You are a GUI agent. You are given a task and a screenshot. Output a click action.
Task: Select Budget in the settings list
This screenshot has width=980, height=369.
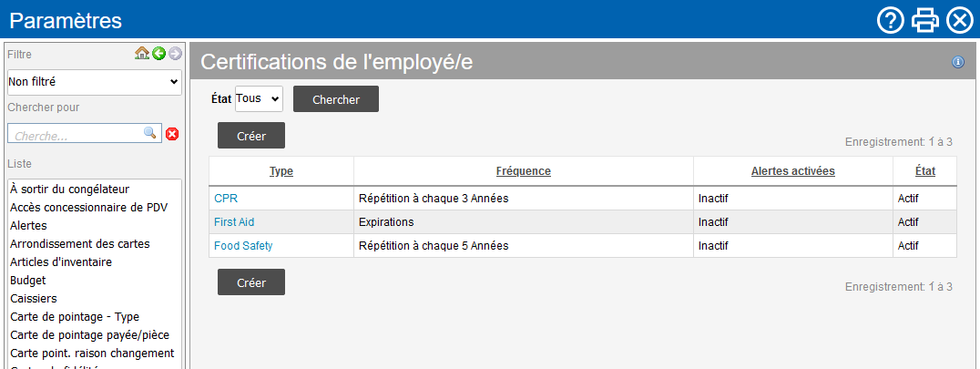(x=28, y=280)
